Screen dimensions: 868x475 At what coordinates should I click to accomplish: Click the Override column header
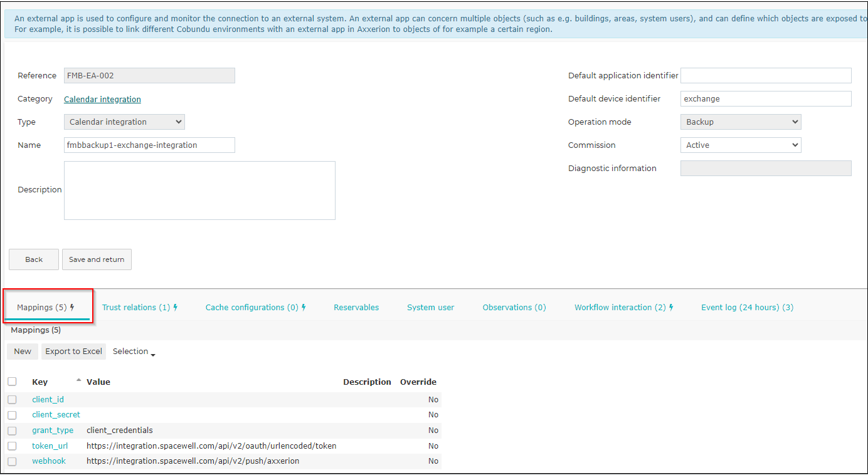click(418, 382)
